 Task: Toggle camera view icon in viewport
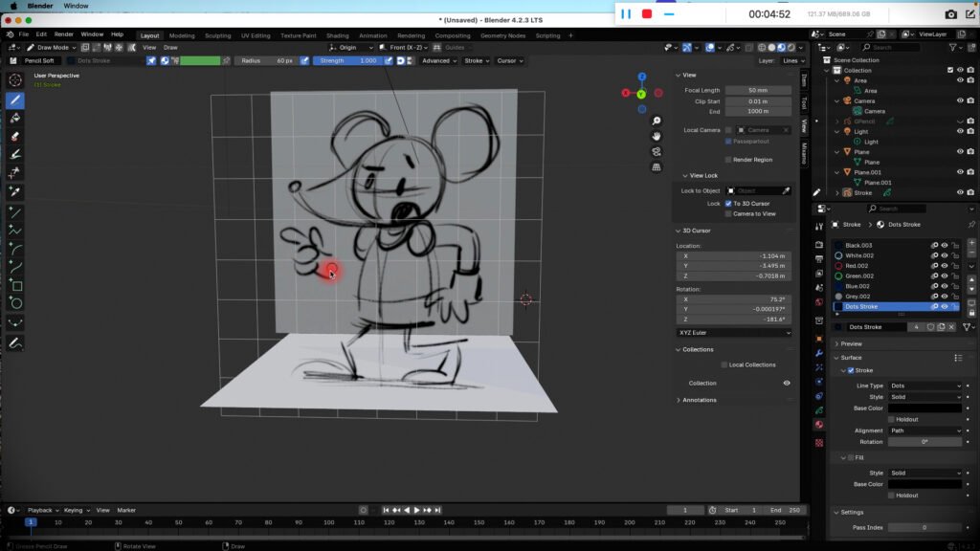[x=657, y=152]
